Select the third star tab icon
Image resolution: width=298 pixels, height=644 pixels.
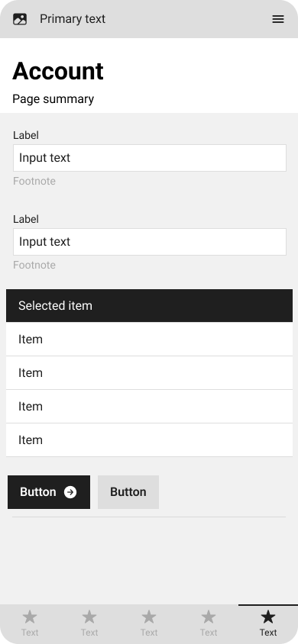coord(149,617)
